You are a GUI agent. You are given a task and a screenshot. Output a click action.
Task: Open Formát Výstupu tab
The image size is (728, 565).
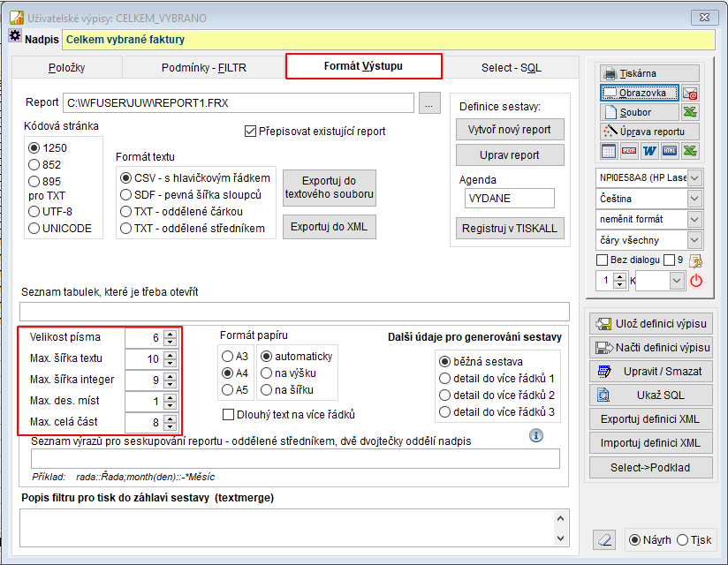[x=363, y=66]
